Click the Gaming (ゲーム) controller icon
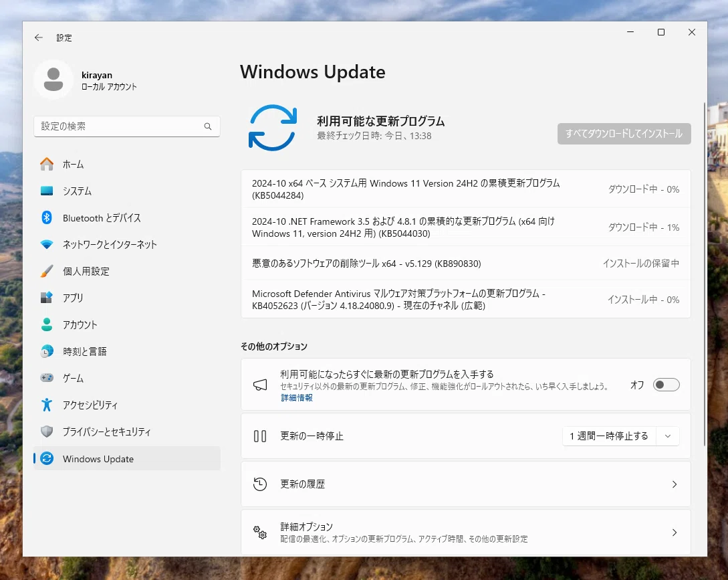The height and width of the screenshot is (580, 728). 46,378
